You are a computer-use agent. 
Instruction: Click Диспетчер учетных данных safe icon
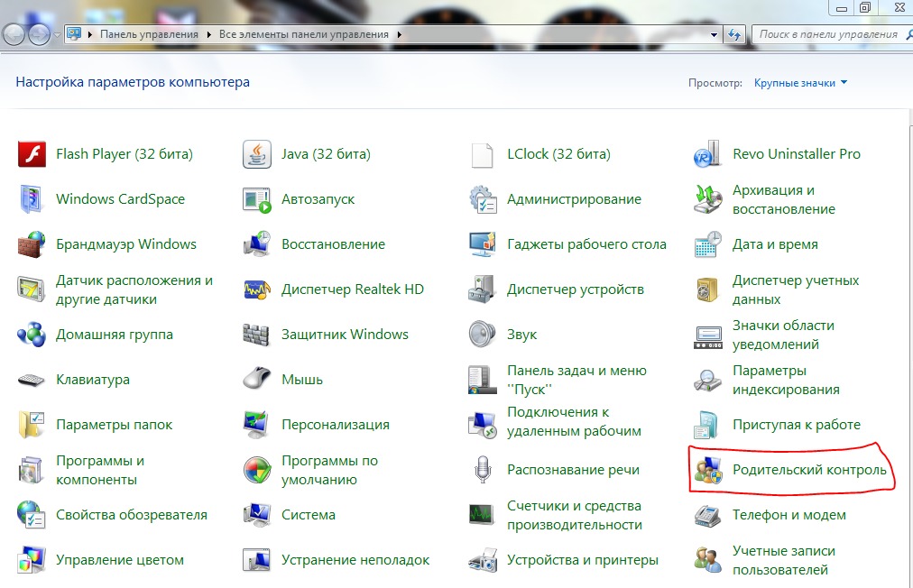click(707, 289)
